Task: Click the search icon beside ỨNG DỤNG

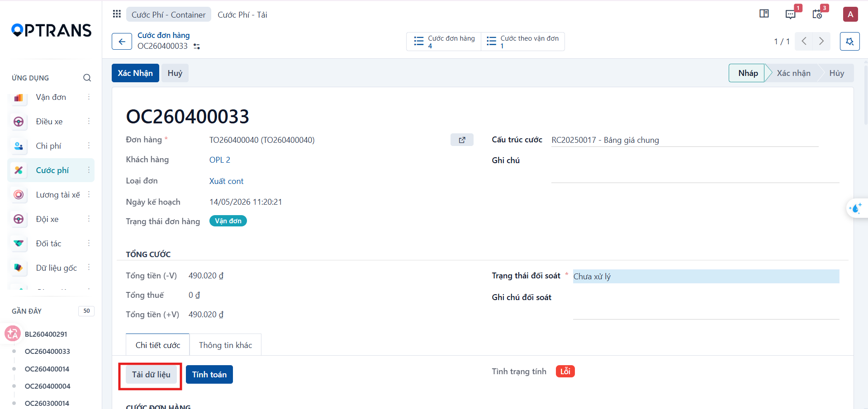Action: (x=87, y=78)
